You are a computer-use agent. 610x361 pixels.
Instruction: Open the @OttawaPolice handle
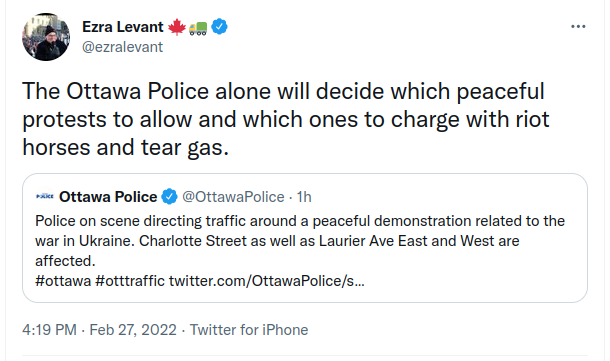click(x=233, y=197)
